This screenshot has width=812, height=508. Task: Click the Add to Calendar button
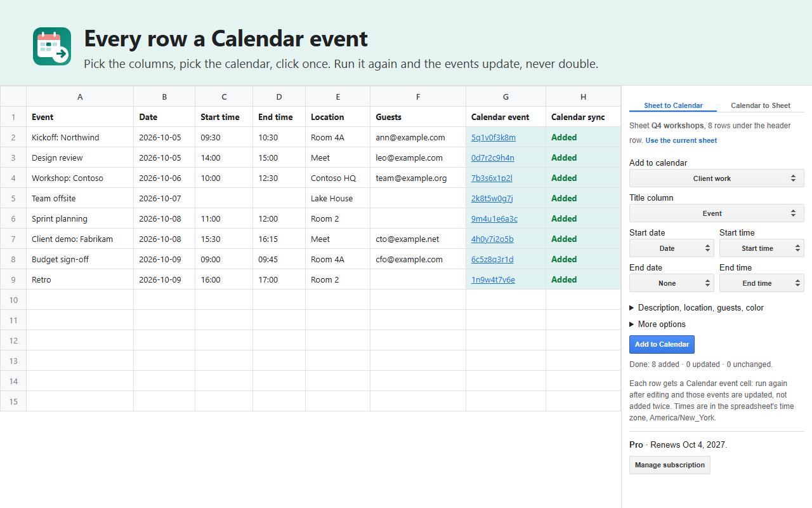662,344
